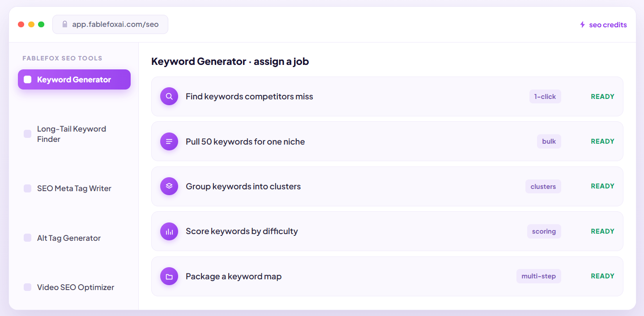Open the seo credits link

[x=603, y=25]
